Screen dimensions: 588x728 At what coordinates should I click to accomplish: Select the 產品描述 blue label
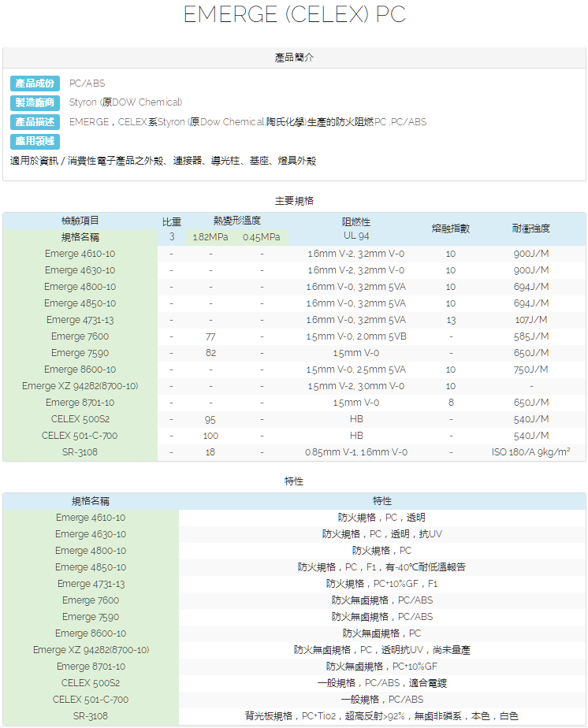[x=35, y=122]
